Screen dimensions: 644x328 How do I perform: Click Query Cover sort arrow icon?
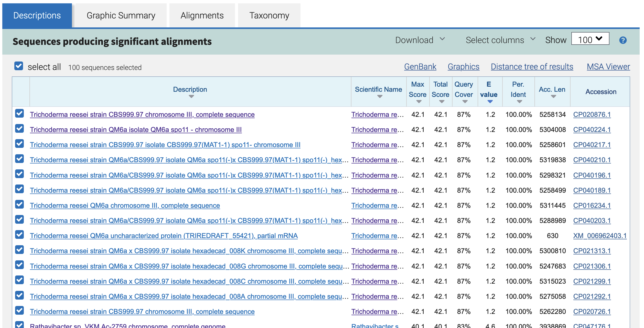[x=465, y=102]
